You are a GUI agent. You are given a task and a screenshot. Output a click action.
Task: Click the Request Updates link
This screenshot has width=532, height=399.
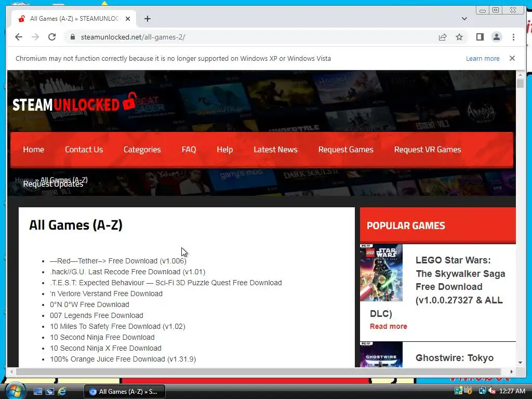(x=53, y=184)
